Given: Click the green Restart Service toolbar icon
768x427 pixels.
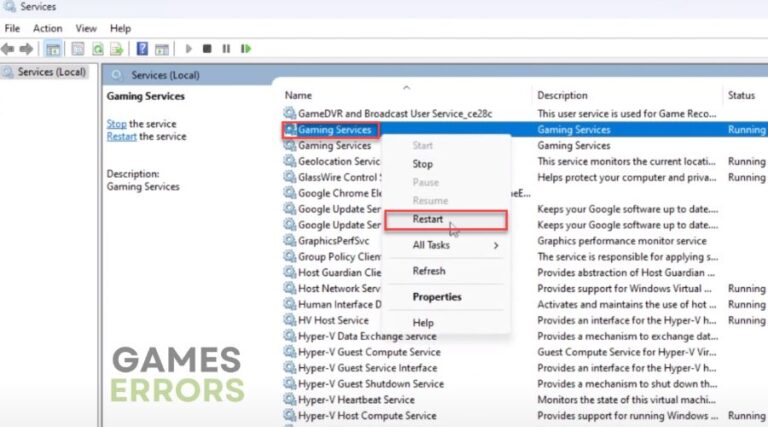Looking at the screenshot, I should [246, 48].
